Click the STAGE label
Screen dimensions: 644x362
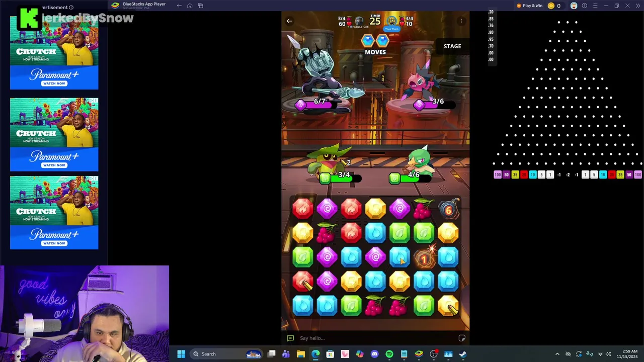point(452,46)
